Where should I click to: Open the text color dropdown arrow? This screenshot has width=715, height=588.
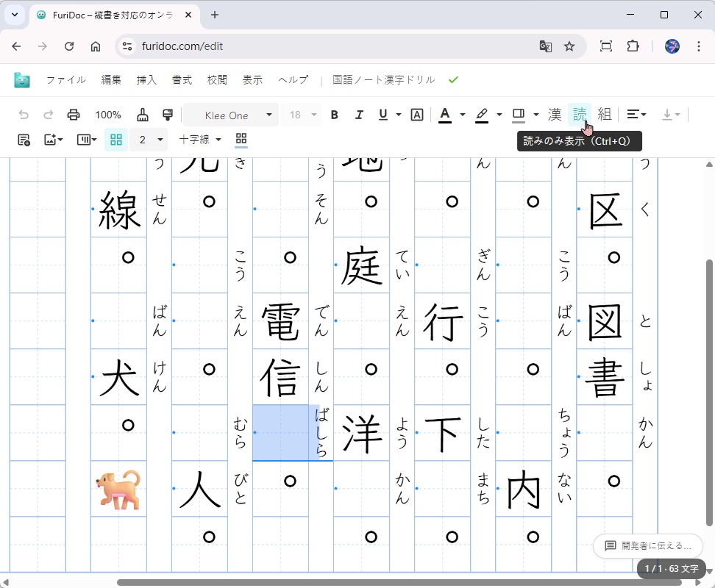tap(463, 115)
